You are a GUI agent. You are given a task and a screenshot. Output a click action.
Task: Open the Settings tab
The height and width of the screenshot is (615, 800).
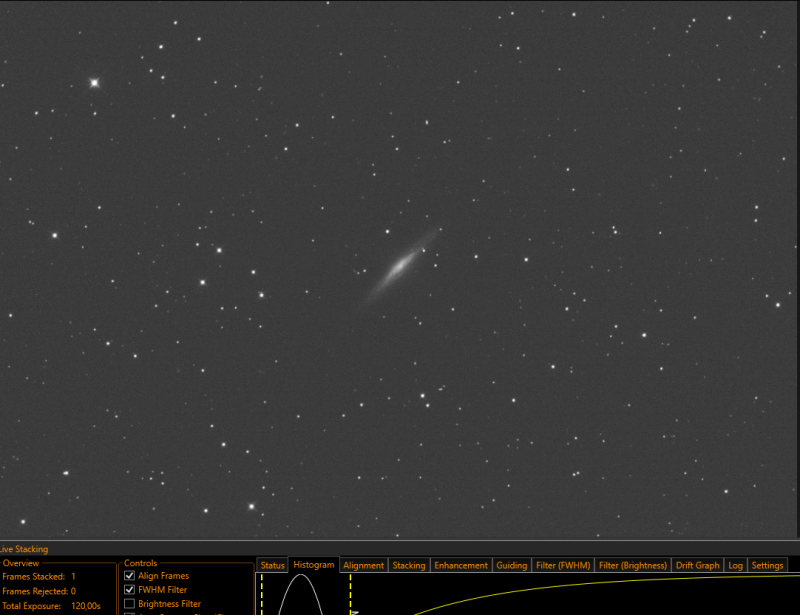(767, 565)
